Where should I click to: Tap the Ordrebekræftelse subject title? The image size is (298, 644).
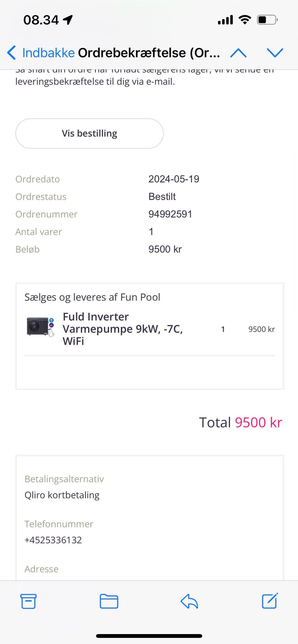[149, 53]
